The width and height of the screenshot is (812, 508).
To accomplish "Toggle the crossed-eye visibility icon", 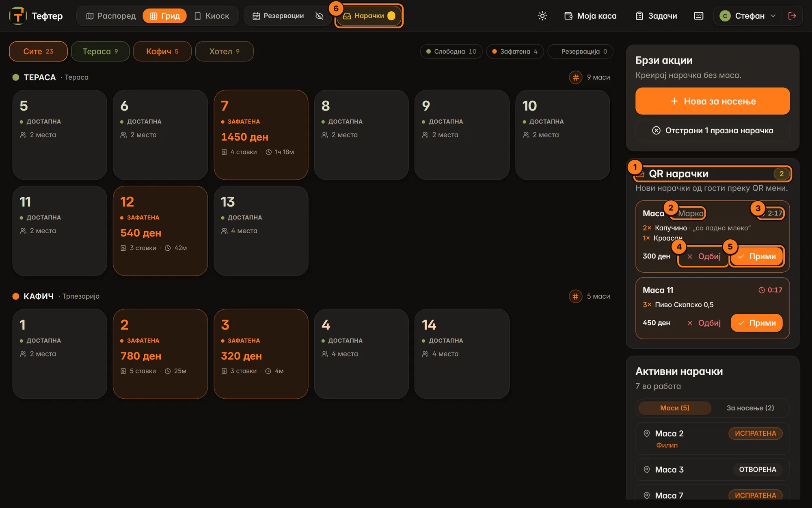I will [x=320, y=16].
